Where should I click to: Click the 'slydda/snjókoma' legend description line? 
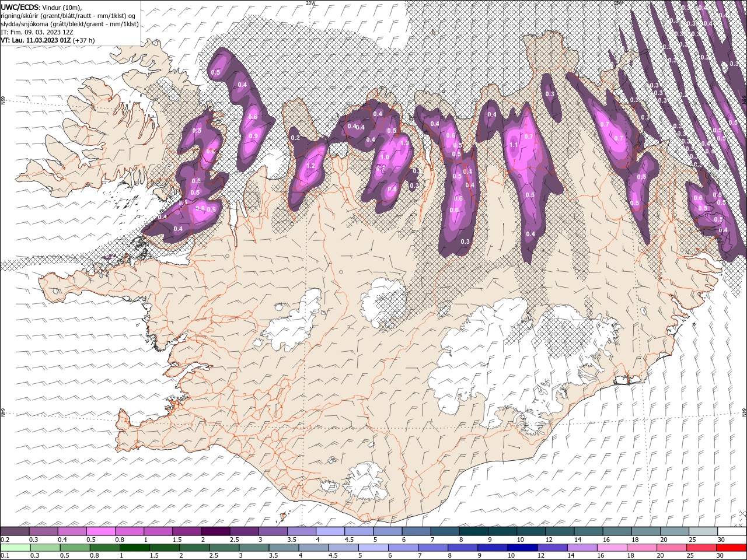tap(70, 24)
